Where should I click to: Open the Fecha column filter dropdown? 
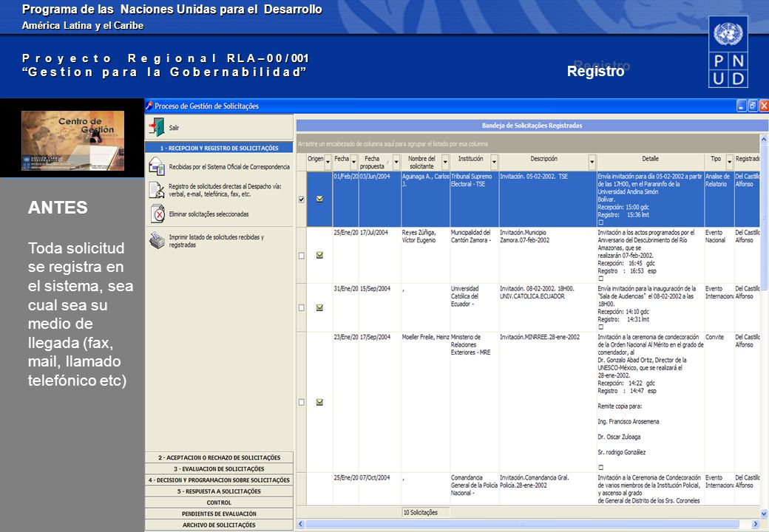coord(353,162)
